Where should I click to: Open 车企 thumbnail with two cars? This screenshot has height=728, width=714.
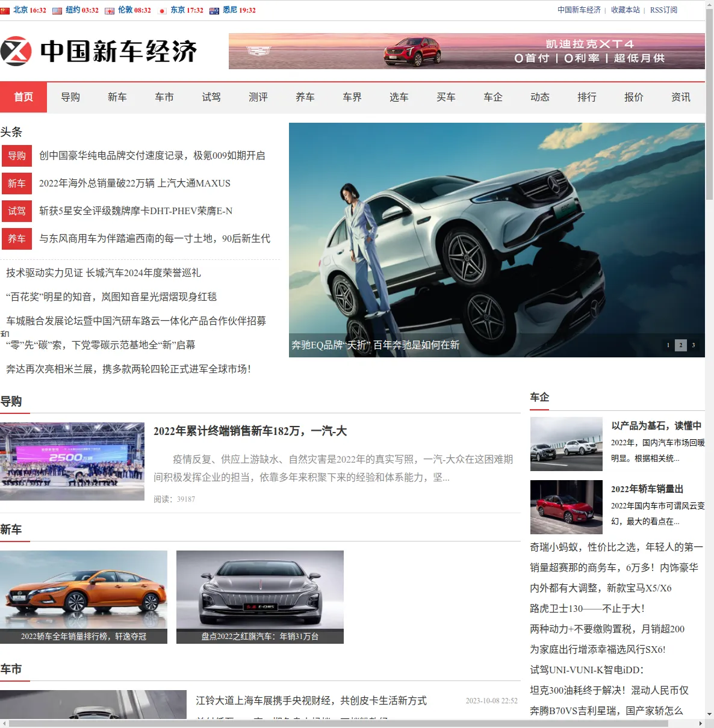567,444
